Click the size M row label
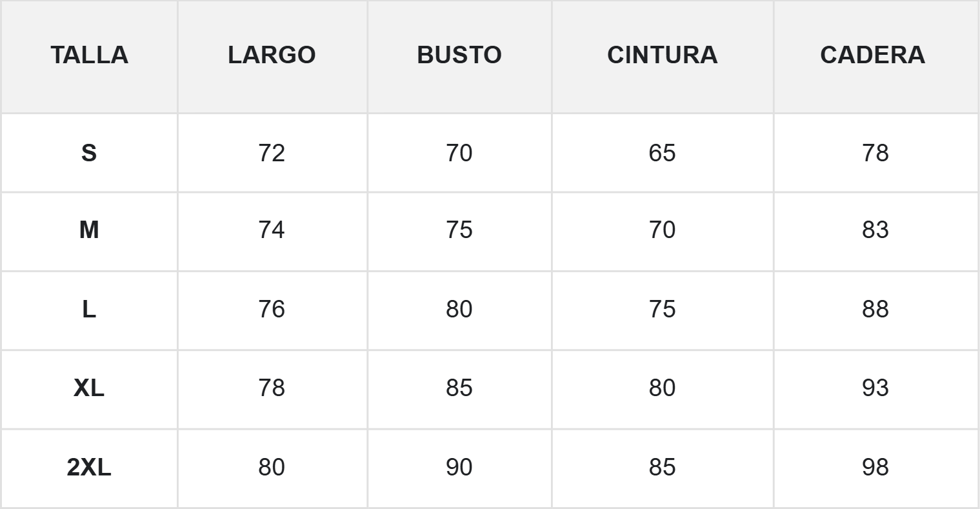This screenshot has height=509, width=980. (x=89, y=230)
